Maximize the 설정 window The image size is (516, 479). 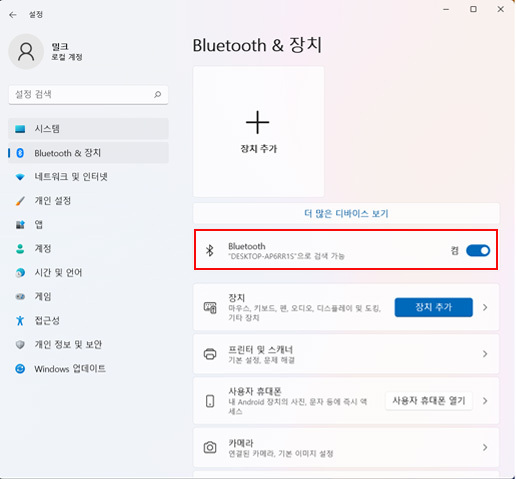pos(473,9)
